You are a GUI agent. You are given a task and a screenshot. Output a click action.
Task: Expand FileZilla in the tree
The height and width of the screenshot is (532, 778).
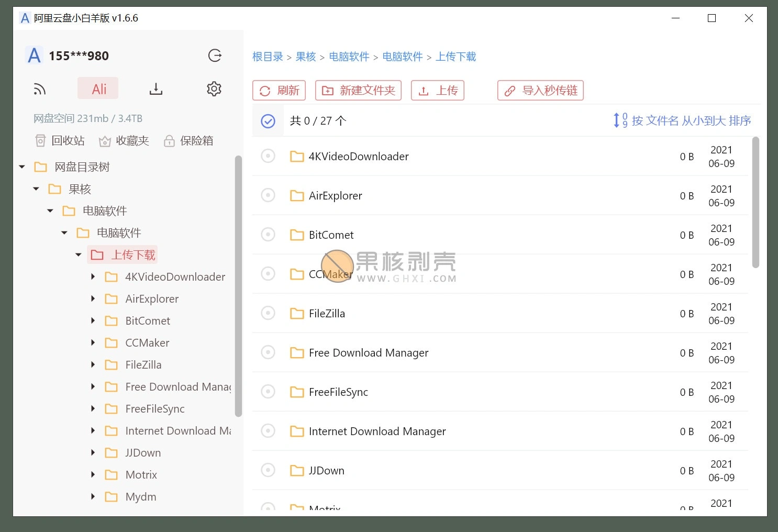tap(93, 364)
